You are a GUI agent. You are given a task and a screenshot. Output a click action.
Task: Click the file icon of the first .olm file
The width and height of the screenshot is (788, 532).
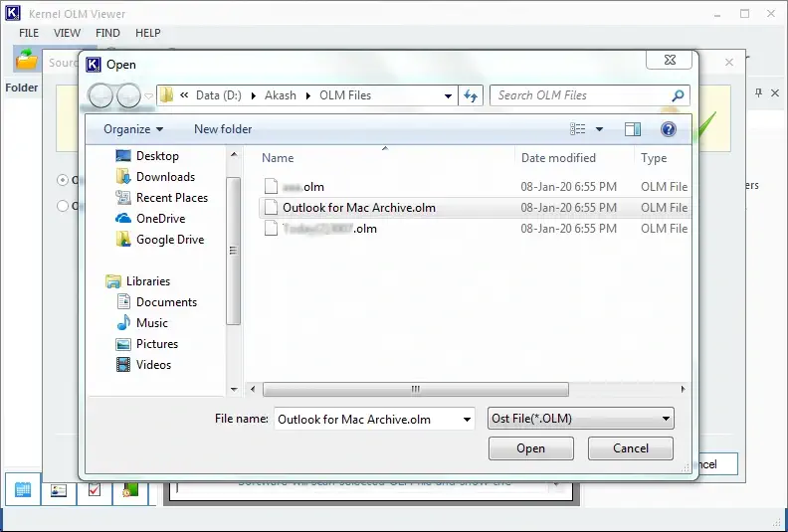click(x=271, y=186)
